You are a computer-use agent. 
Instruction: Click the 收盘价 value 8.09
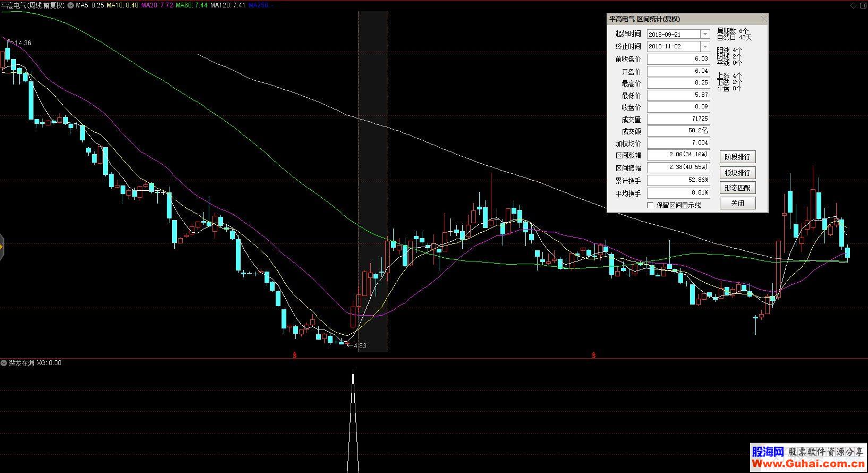coord(678,107)
